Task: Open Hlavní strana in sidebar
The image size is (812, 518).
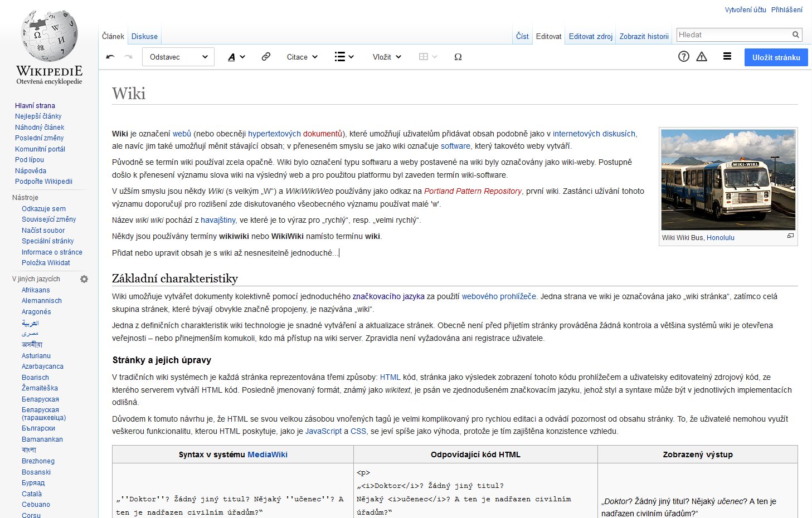Action: (x=35, y=105)
